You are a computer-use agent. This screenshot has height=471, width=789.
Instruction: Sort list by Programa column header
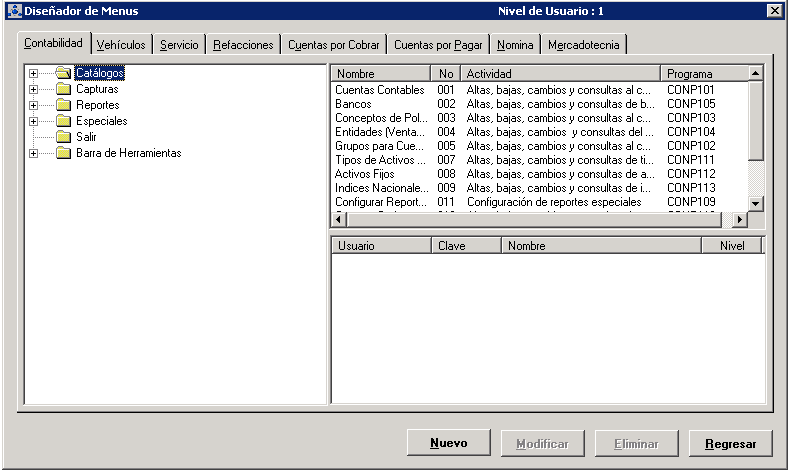[x=703, y=74]
